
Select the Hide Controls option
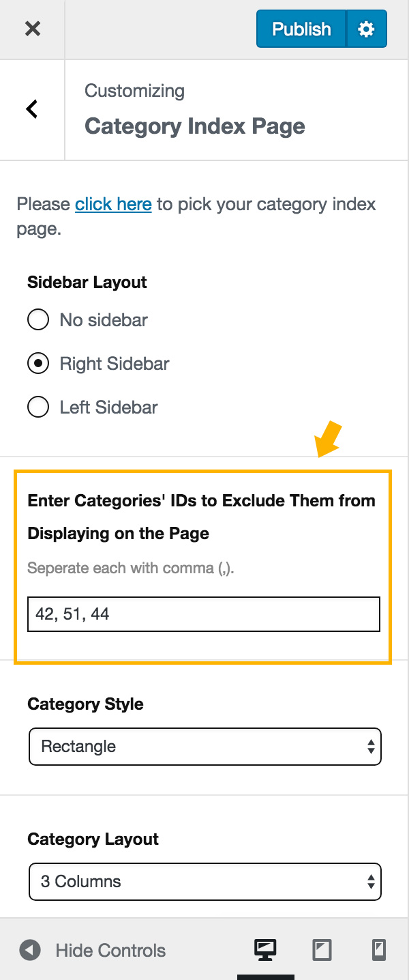(110, 950)
